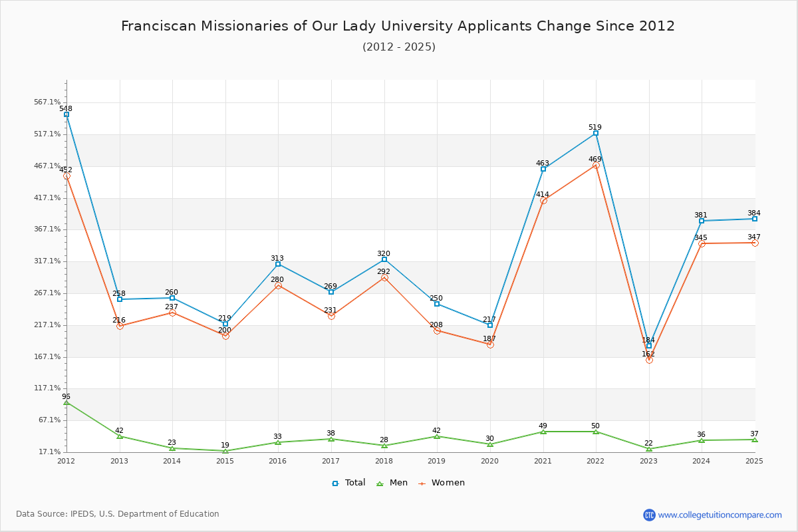Image resolution: width=798 pixels, height=532 pixels.
Task: Select the 2018 Women data point 292
Action: coord(384,277)
